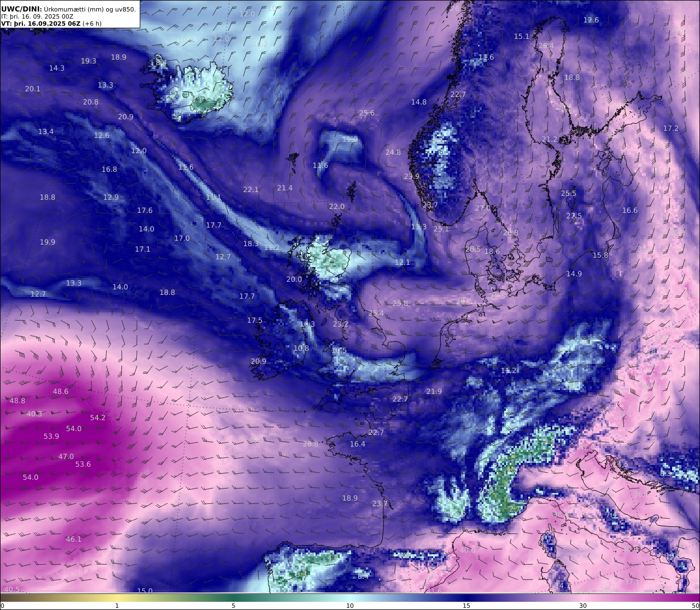Click the 16.4 value over Brittany
Image resolution: width=700 pixels, height=610 pixels.
358,444
